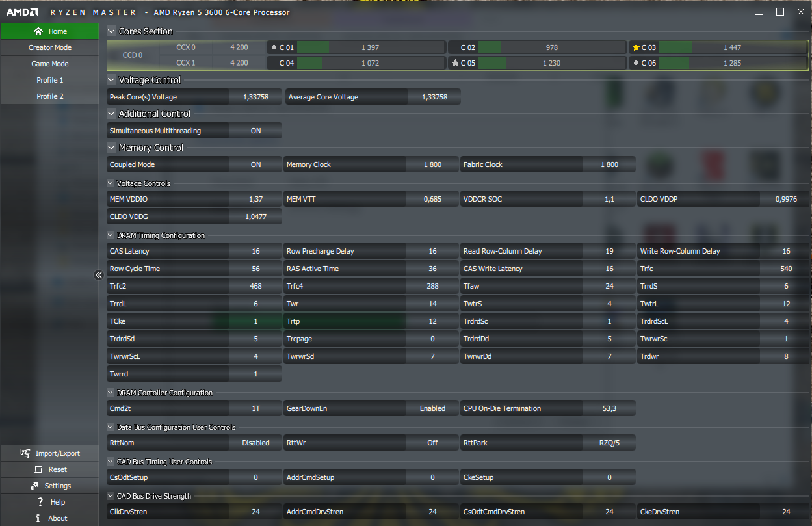Switch to Creator Mode
The image size is (812, 526).
[x=50, y=47]
